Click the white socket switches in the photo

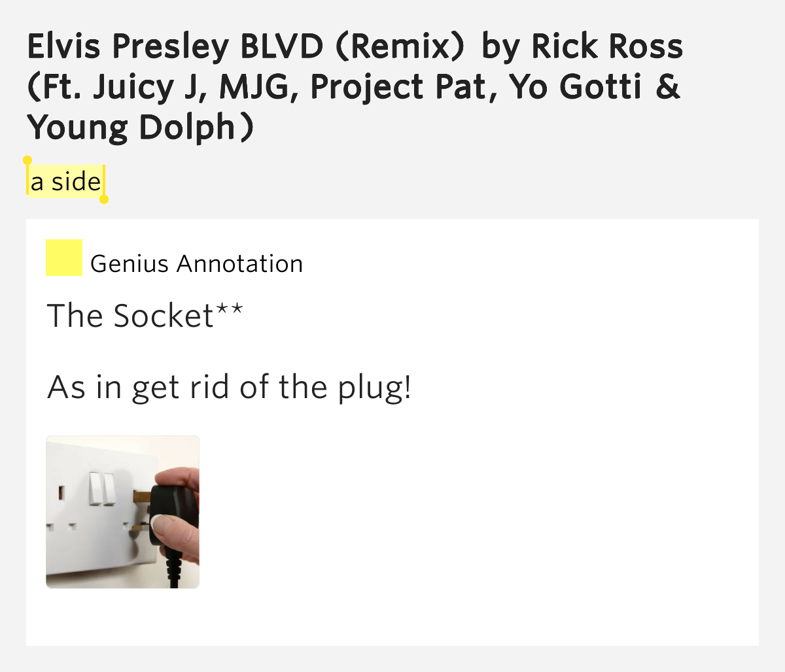101,488
